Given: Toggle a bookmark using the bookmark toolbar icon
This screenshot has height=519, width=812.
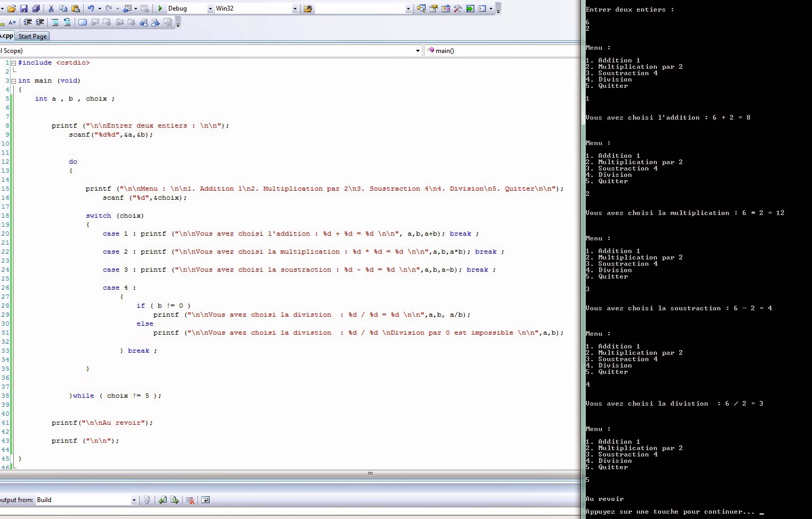Looking at the screenshot, I should click(x=83, y=22).
